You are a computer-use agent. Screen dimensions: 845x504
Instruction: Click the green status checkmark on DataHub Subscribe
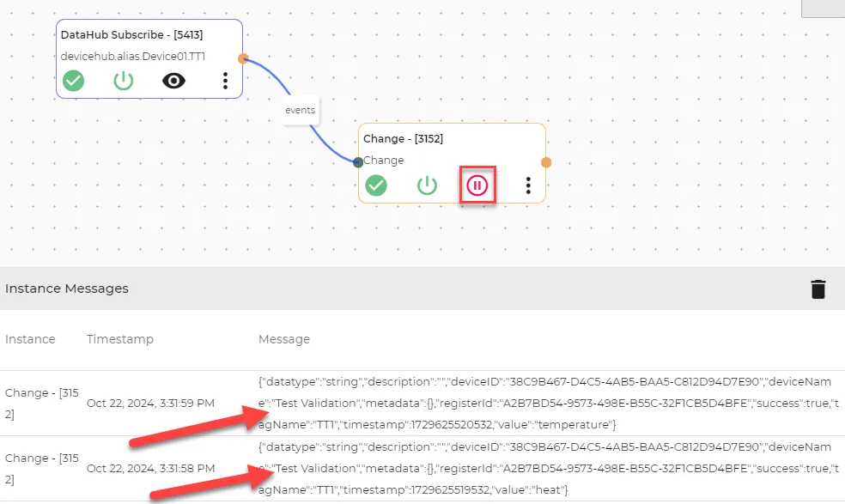pyautogui.click(x=73, y=81)
